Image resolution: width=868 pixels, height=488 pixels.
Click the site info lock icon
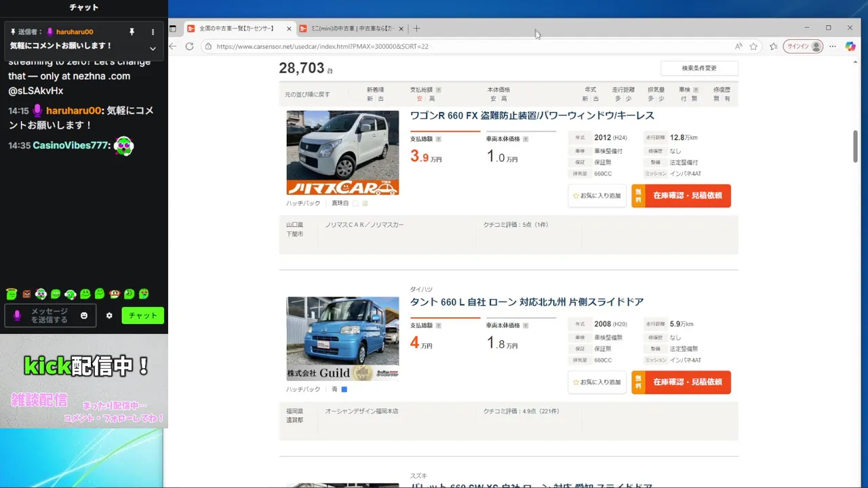[x=208, y=46]
